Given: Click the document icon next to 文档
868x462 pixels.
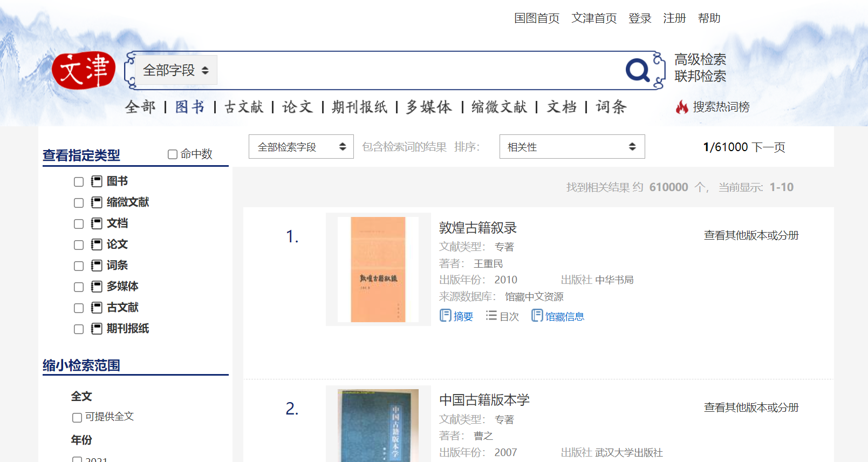Looking at the screenshot, I should coord(97,223).
